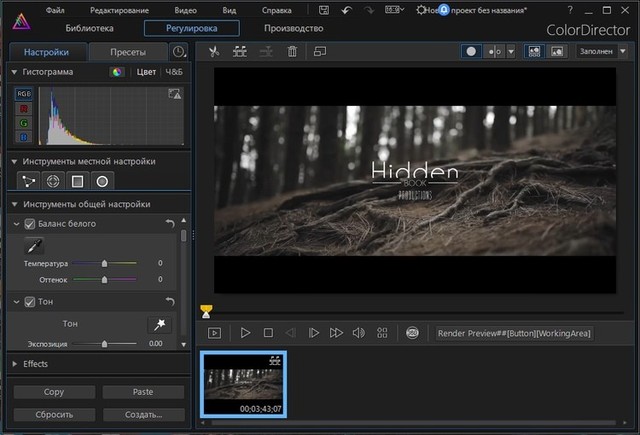Screen dimensions: 640x435
Task: Click the scissors split tool icon
Action: 214,51
